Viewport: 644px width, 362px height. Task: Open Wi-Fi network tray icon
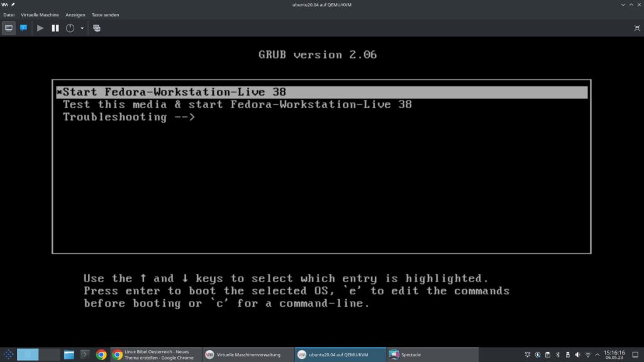(588, 354)
